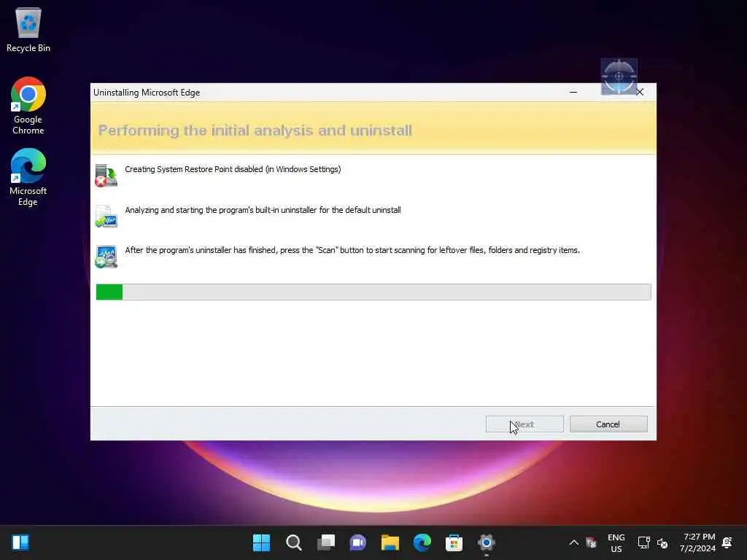The image size is (747, 560).
Task: Open the notification center bell icon
Action: pyautogui.click(x=727, y=542)
